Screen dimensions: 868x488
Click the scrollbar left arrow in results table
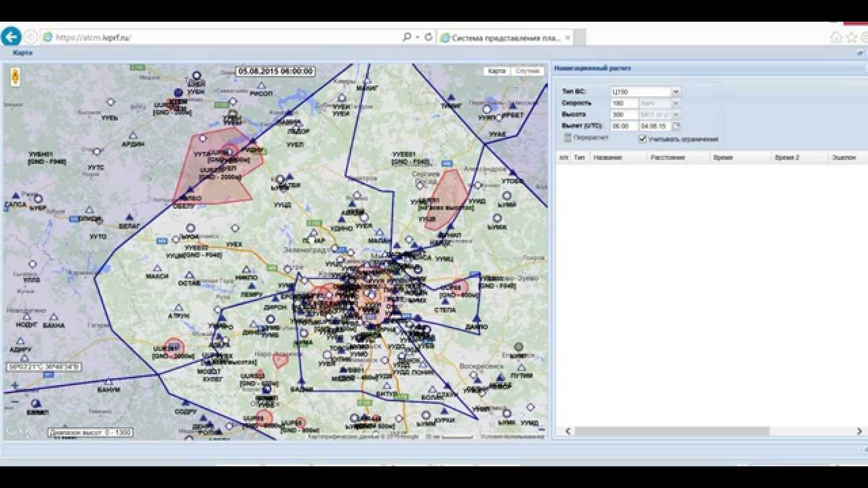(x=568, y=431)
